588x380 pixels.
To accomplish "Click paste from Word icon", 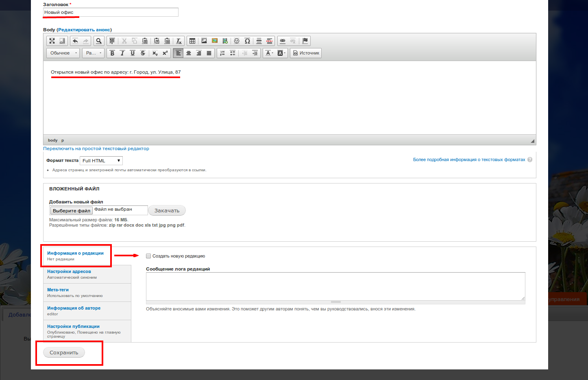I will pyautogui.click(x=167, y=41).
